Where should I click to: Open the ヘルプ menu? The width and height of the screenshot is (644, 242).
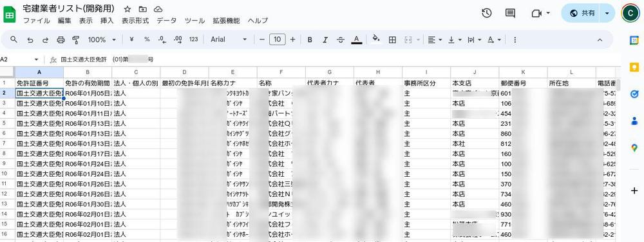click(x=258, y=21)
